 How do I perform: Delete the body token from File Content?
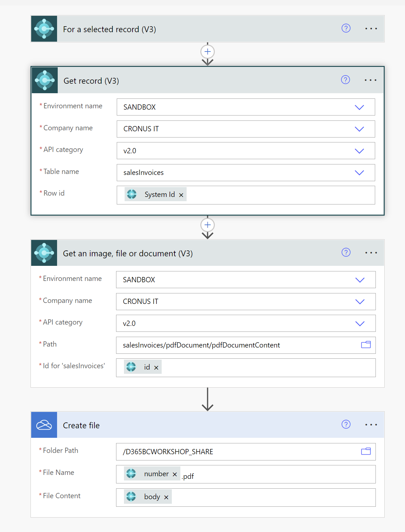point(166,498)
